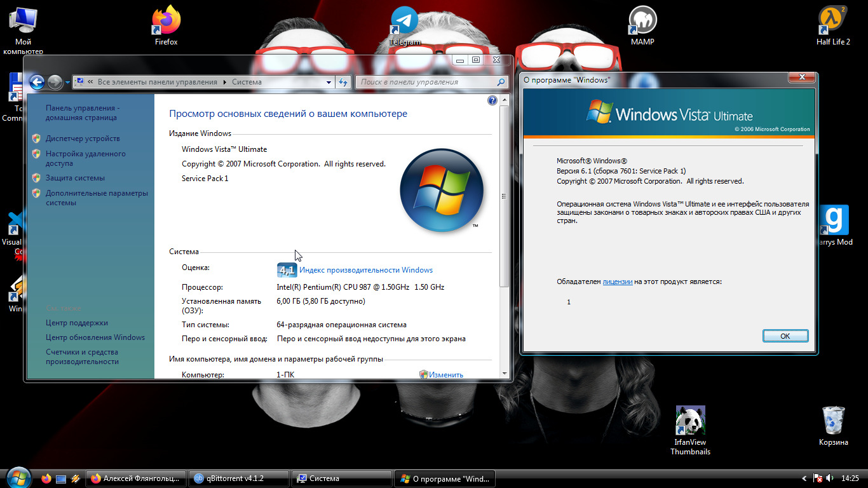This screenshot has height=488, width=868.
Task: Activate the О программе "Windows" taskbar button
Action: click(445, 478)
